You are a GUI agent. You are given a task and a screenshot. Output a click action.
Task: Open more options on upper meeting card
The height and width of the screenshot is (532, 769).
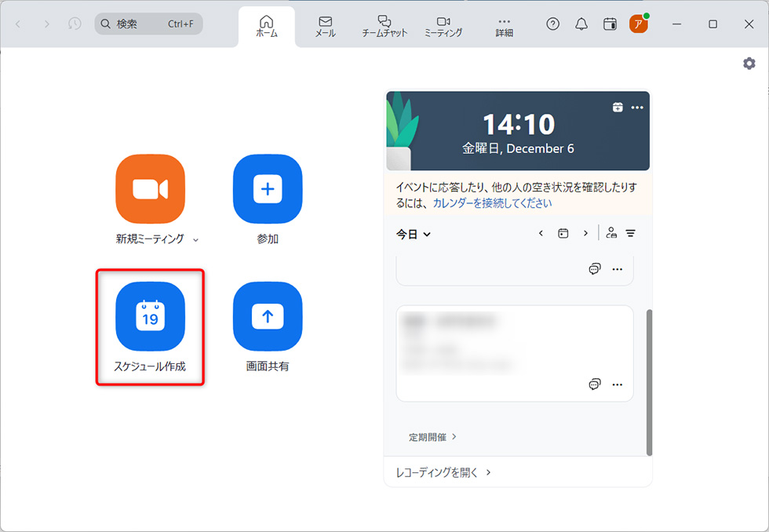(618, 269)
